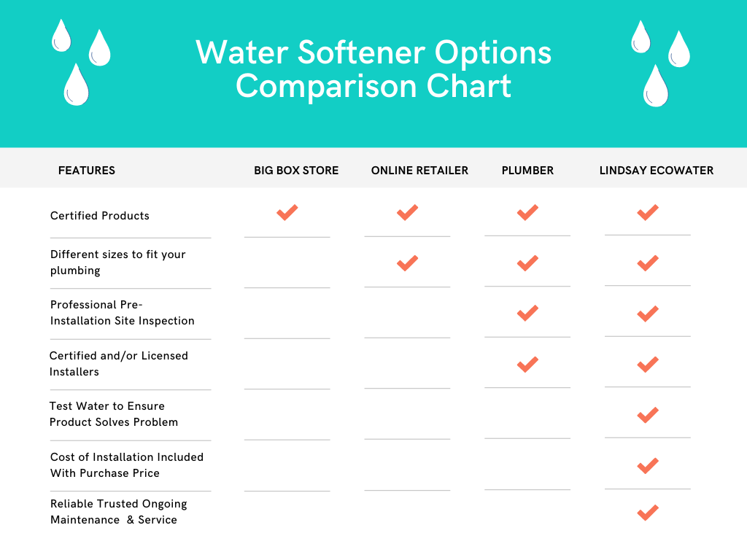
Task: Click the Big Box Store Certified Products checkmark
Action: point(287,212)
